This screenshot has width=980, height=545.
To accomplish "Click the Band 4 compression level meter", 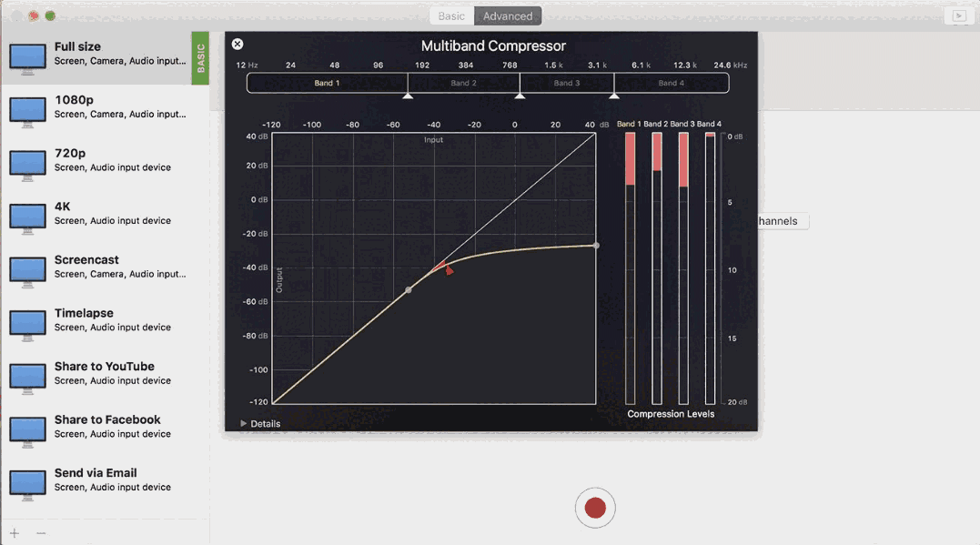I will click(x=710, y=268).
